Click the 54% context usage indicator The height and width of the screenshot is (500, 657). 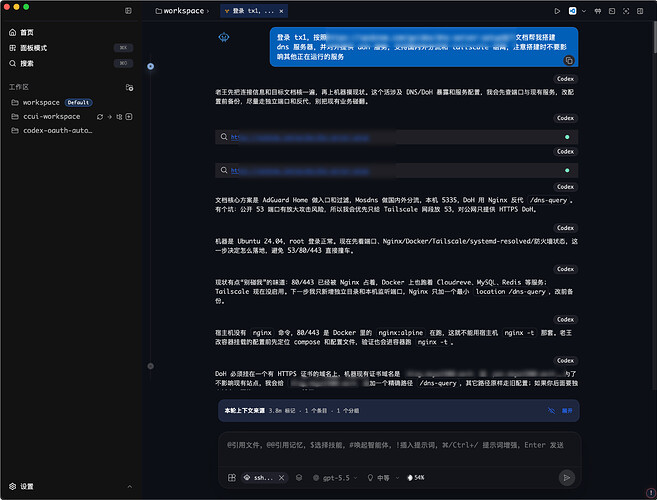[x=416, y=478]
